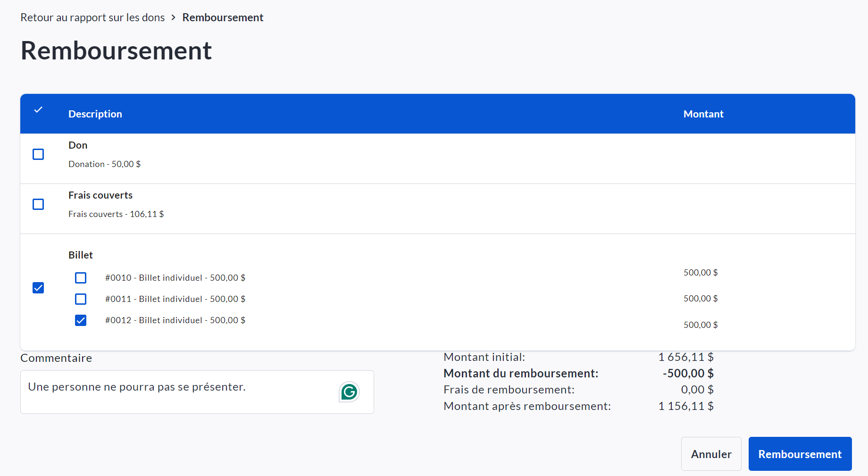Image resolution: width=868 pixels, height=476 pixels.
Task: Click the Grammarly icon in the comment box
Action: [x=349, y=392]
